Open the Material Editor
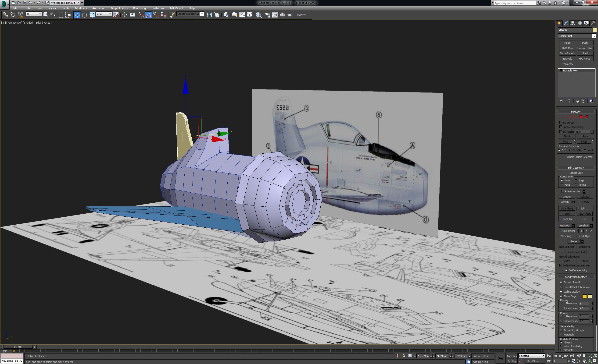This screenshot has width=598, height=364. click(258, 15)
